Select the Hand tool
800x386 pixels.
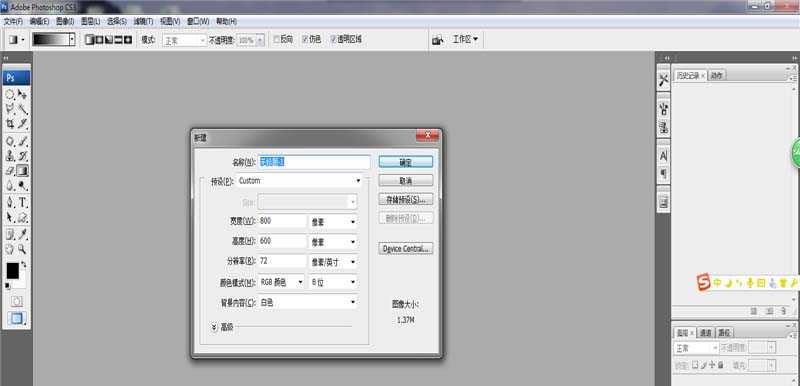[10, 249]
